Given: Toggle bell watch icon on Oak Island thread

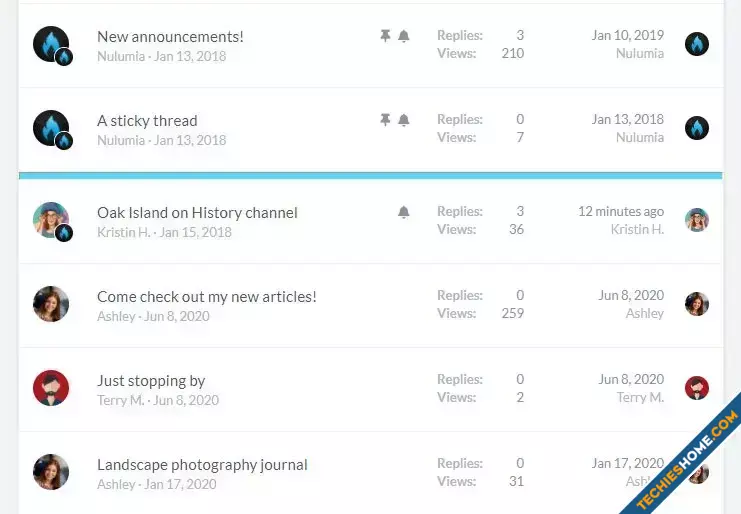Looking at the screenshot, I should 404,212.
